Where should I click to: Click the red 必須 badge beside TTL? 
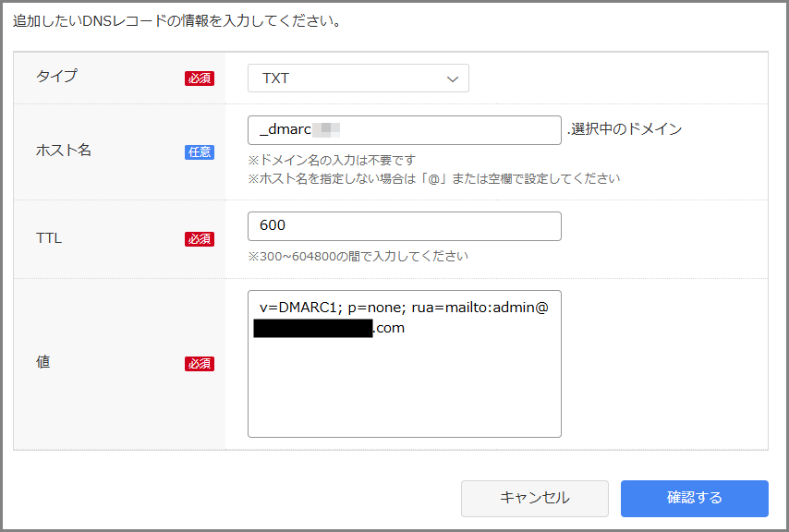(x=199, y=239)
